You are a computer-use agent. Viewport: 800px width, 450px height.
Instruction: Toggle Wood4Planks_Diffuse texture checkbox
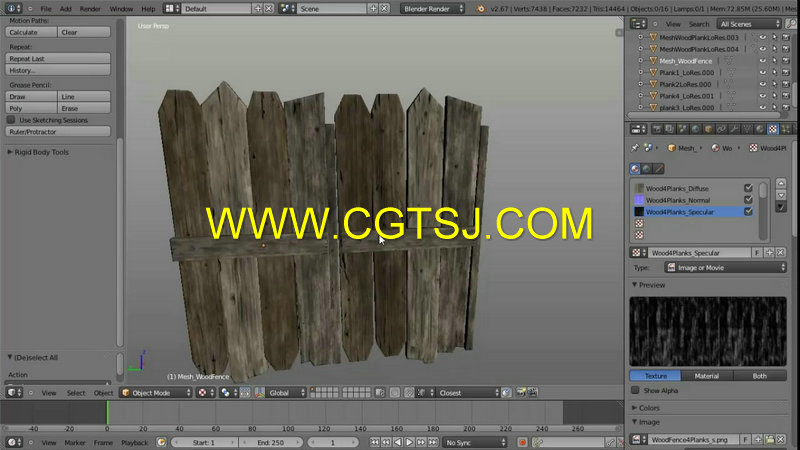click(x=748, y=188)
